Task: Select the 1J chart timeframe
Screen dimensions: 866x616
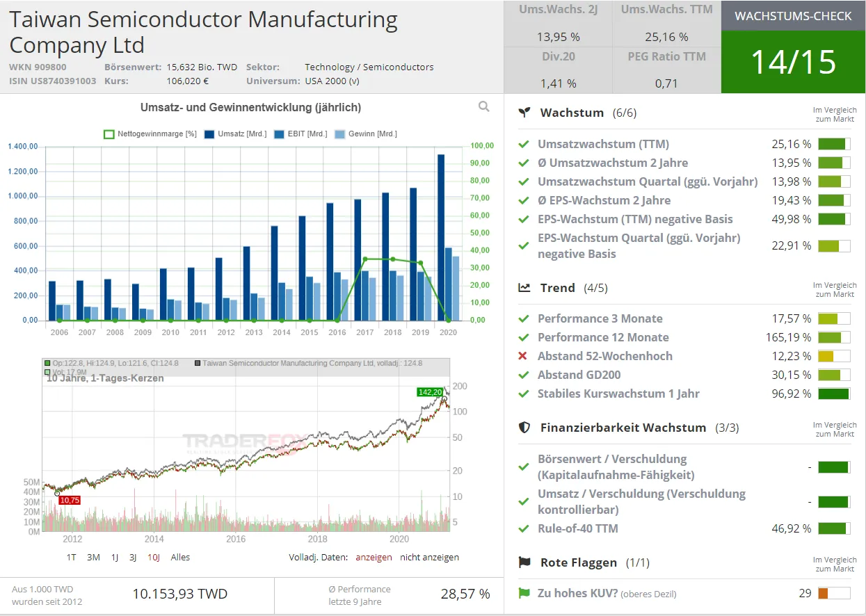Action: click(115, 557)
